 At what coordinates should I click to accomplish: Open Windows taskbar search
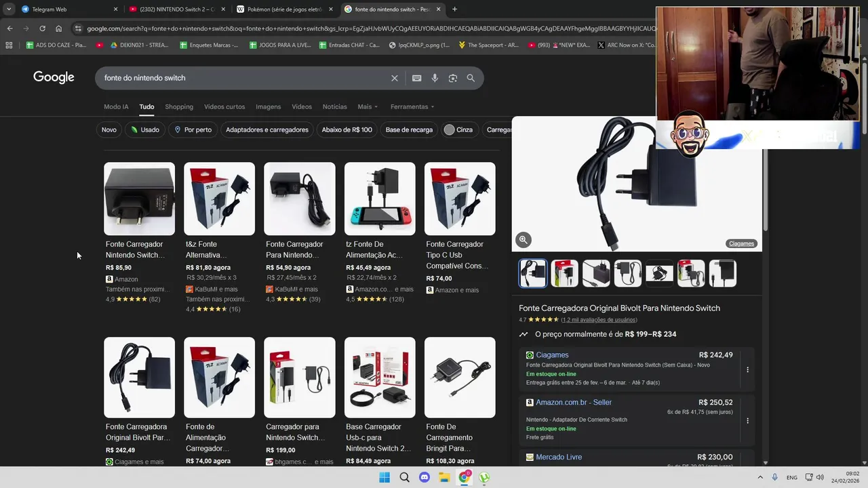(x=404, y=477)
